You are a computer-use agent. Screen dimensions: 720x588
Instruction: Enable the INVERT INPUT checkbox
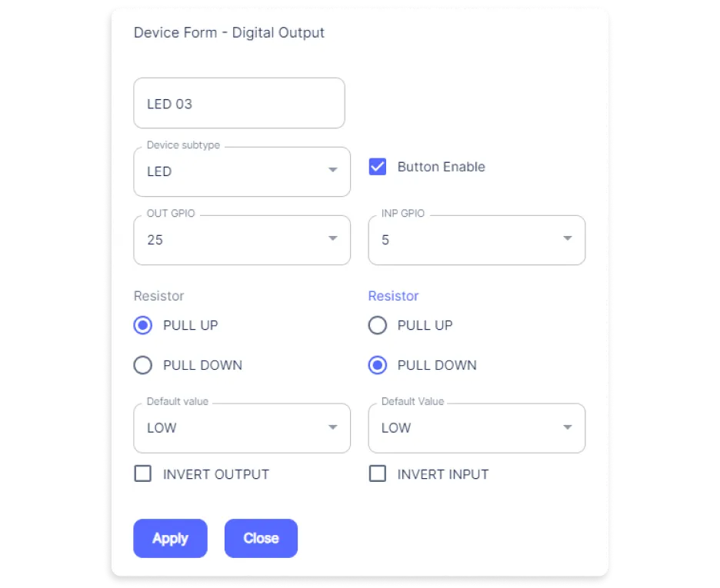click(x=378, y=473)
